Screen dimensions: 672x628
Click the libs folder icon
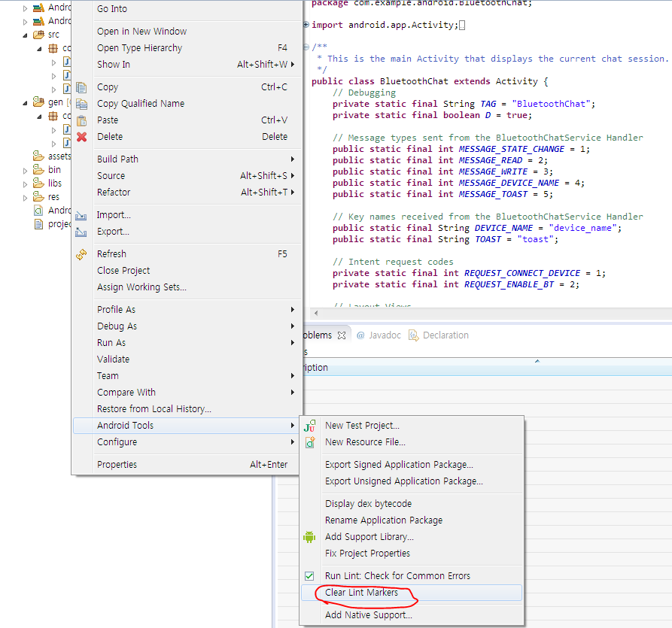(38, 184)
